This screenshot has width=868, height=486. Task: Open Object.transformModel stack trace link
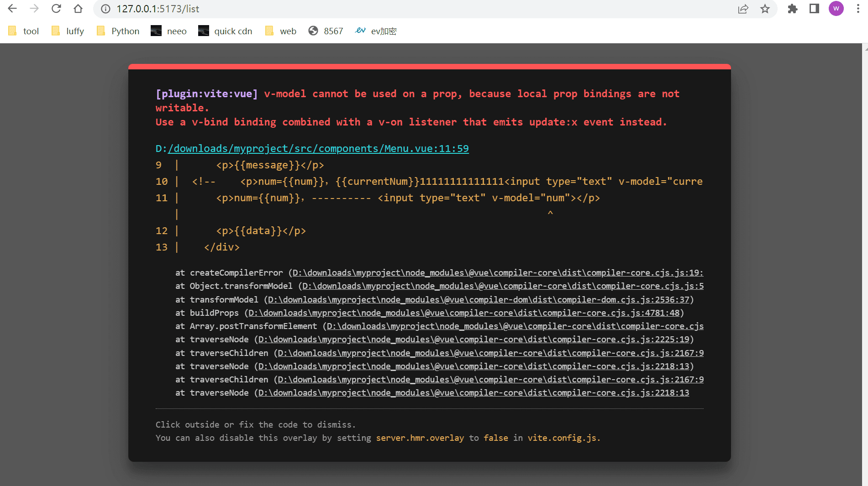tap(503, 286)
